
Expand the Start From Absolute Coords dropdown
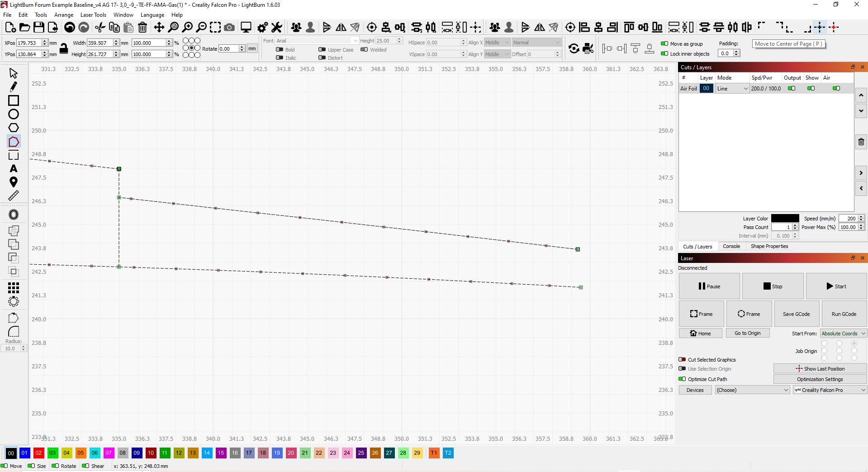843,334
